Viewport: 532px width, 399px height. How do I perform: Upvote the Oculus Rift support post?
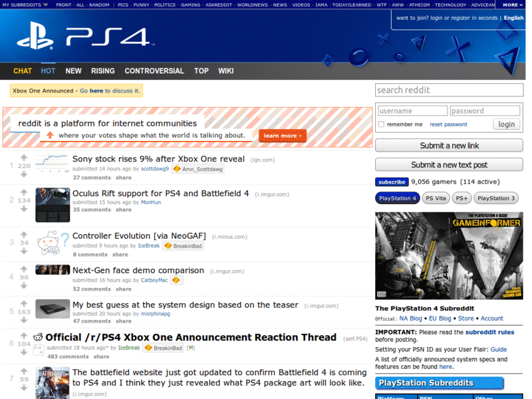tap(24, 192)
